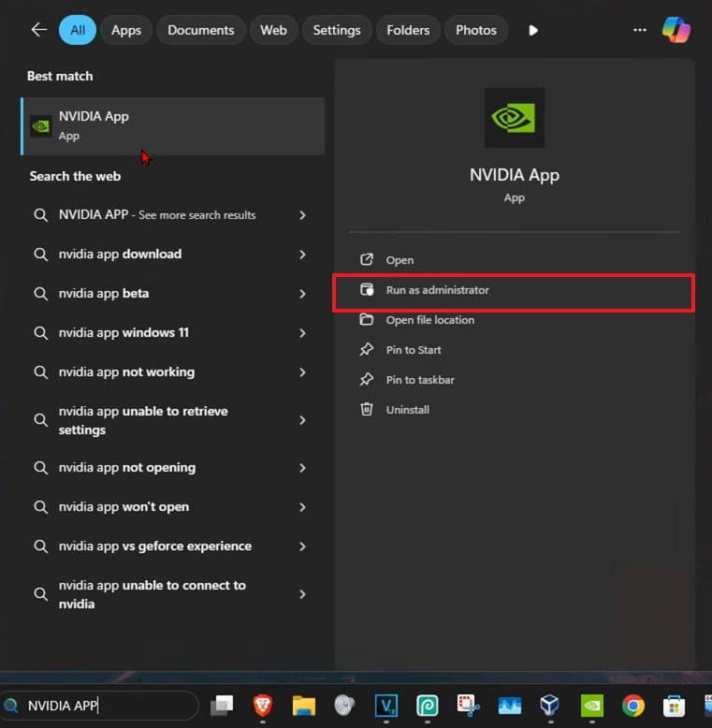
Task: Choose Run as administrator
Action: tap(515, 290)
